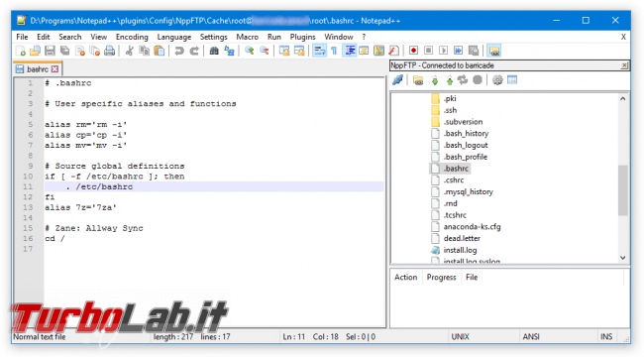The height and width of the screenshot is (357, 644).
Task: Select the .bashrc document tab
Action: [x=38, y=69]
